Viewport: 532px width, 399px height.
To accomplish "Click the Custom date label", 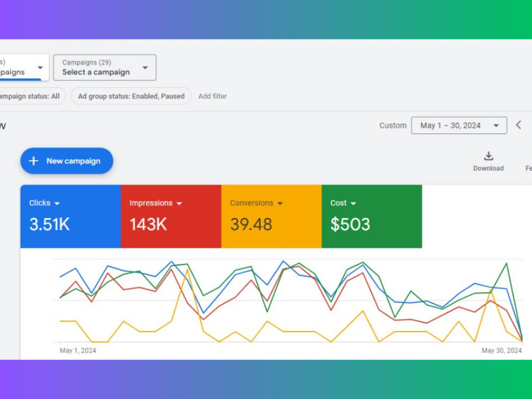I will tap(393, 126).
